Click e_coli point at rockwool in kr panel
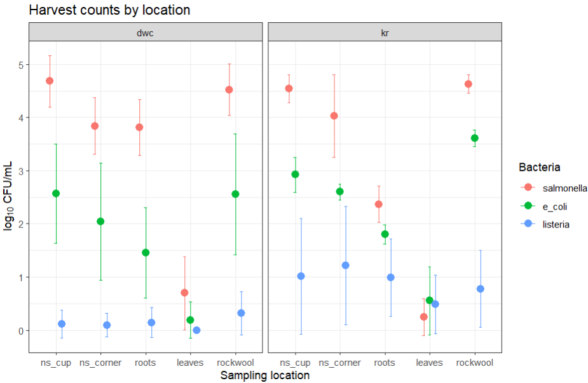 (474, 138)
